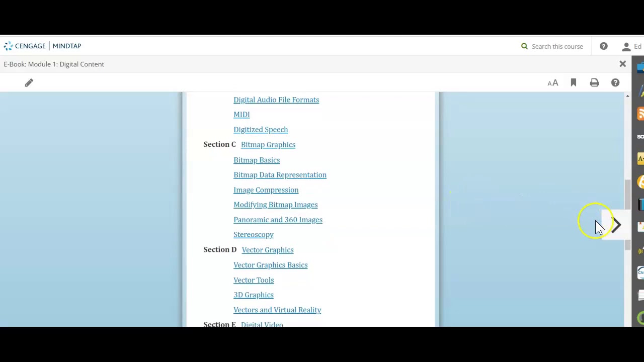Open the text size AA option

pos(553,83)
